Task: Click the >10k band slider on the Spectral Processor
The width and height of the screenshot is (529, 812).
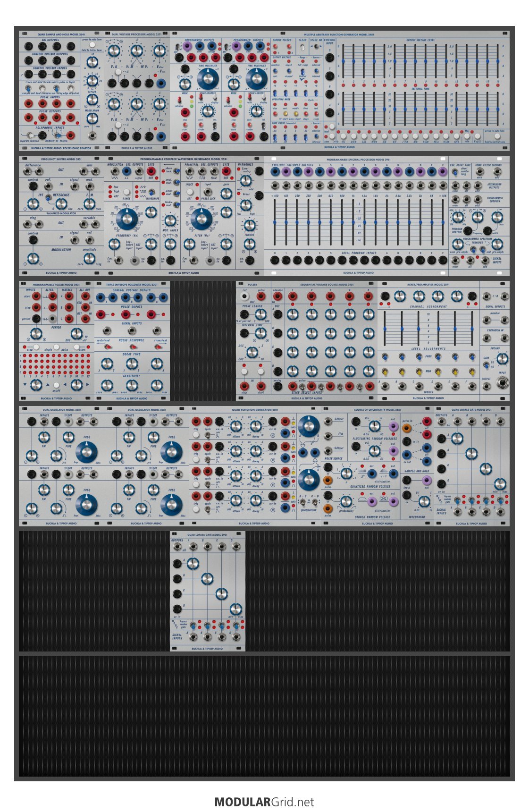Action: tap(443, 222)
